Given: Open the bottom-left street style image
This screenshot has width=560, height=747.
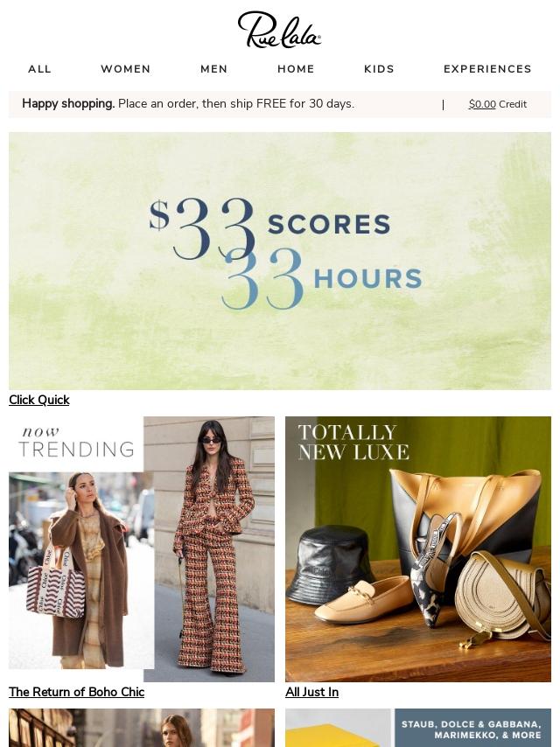Looking at the screenshot, I should 142,728.
